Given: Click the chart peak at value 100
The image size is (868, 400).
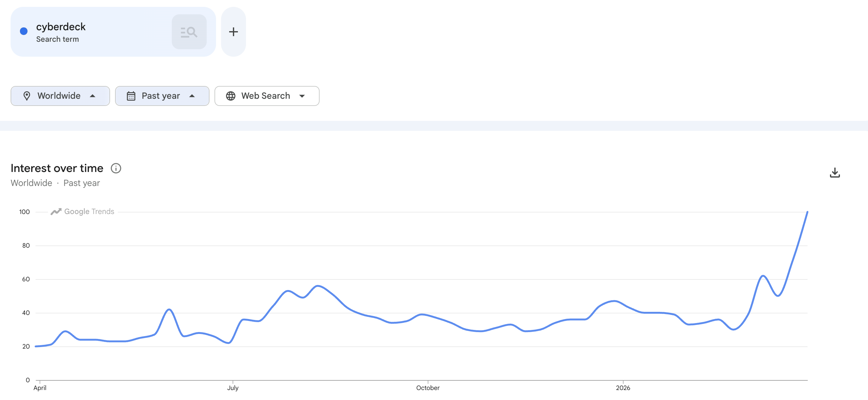Looking at the screenshot, I should point(807,212).
